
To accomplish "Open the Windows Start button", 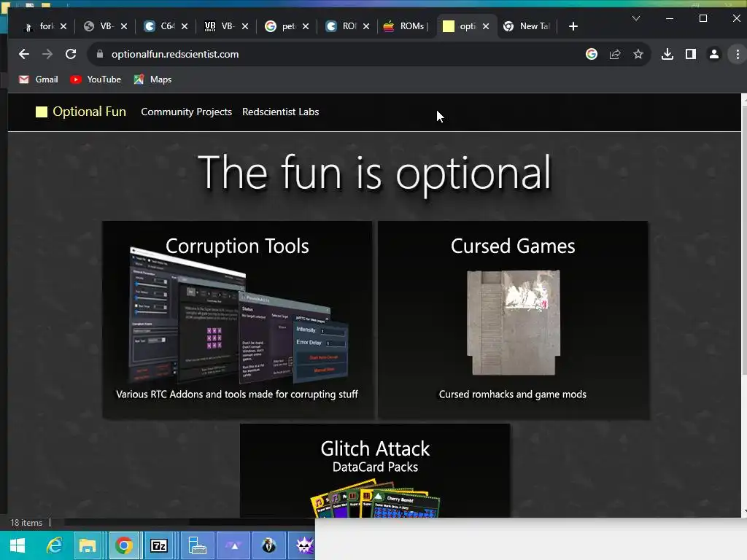I will point(18,545).
